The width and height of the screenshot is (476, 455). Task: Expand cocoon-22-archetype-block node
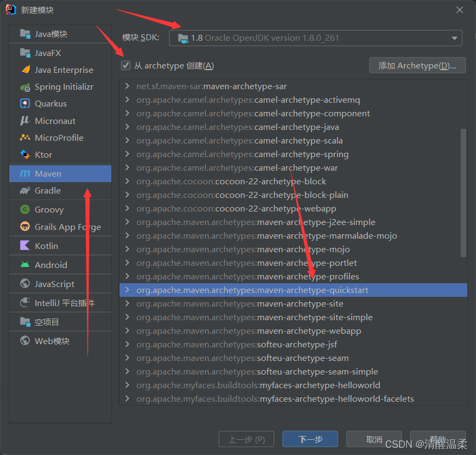pos(127,182)
